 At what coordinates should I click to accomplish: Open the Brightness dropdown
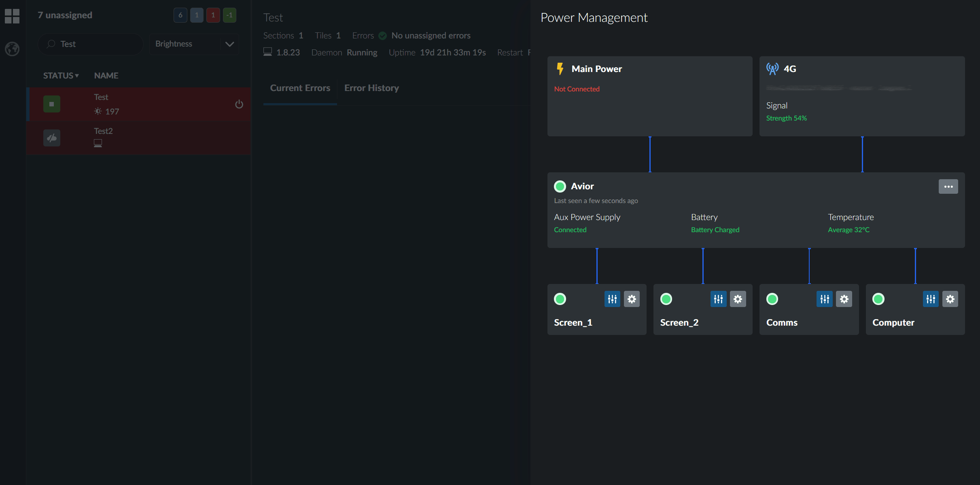[x=194, y=44]
